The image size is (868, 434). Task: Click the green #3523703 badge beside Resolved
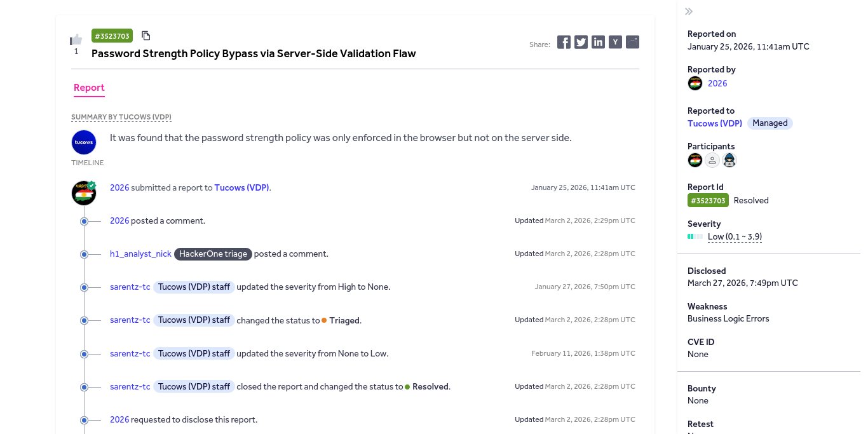pos(707,200)
